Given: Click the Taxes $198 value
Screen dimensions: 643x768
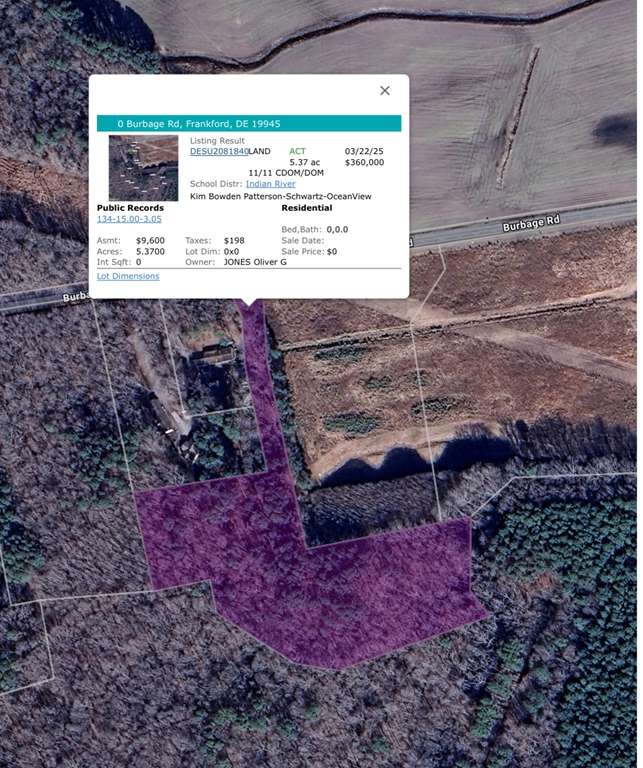Looking at the screenshot, I should (x=234, y=241).
